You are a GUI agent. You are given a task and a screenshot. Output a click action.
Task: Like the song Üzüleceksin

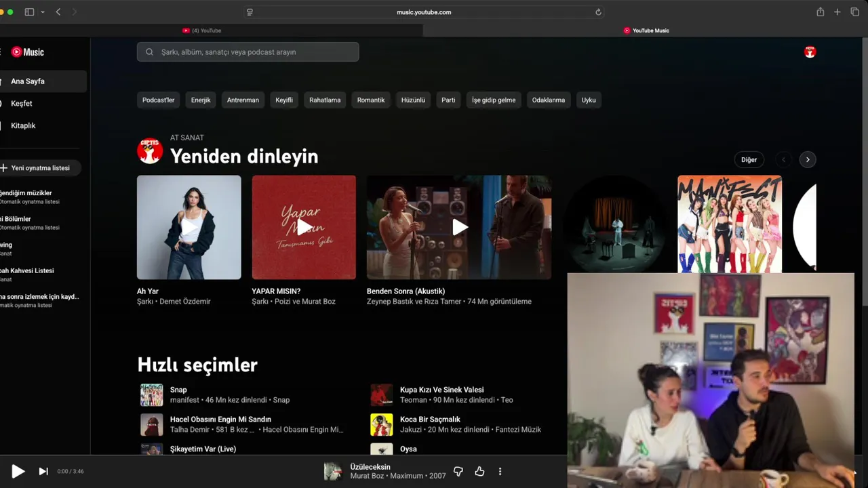point(479,471)
